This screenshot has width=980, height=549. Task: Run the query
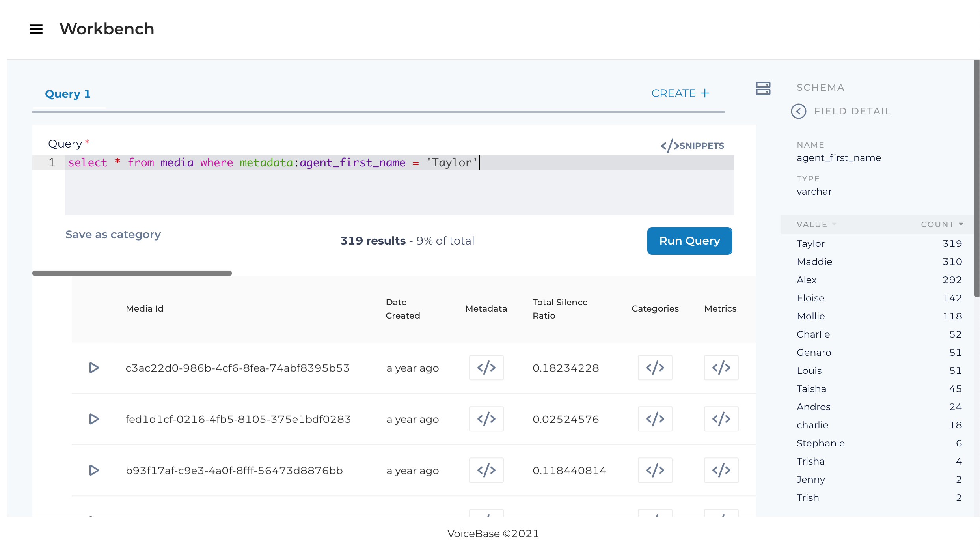coord(689,241)
